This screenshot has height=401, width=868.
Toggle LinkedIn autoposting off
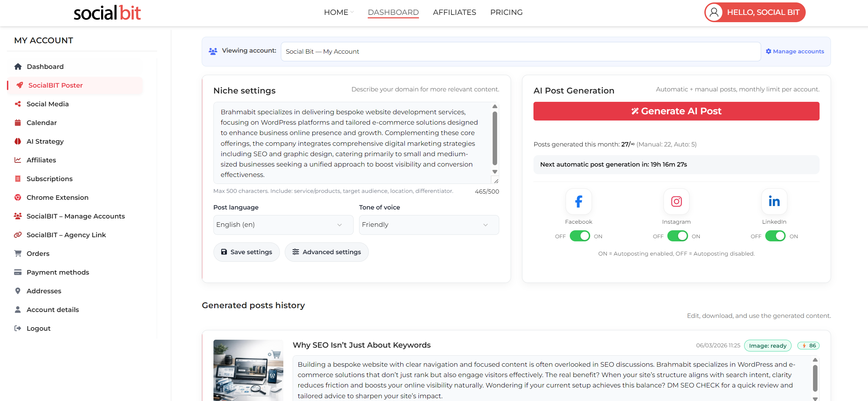pyautogui.click(x=775, y=236)
